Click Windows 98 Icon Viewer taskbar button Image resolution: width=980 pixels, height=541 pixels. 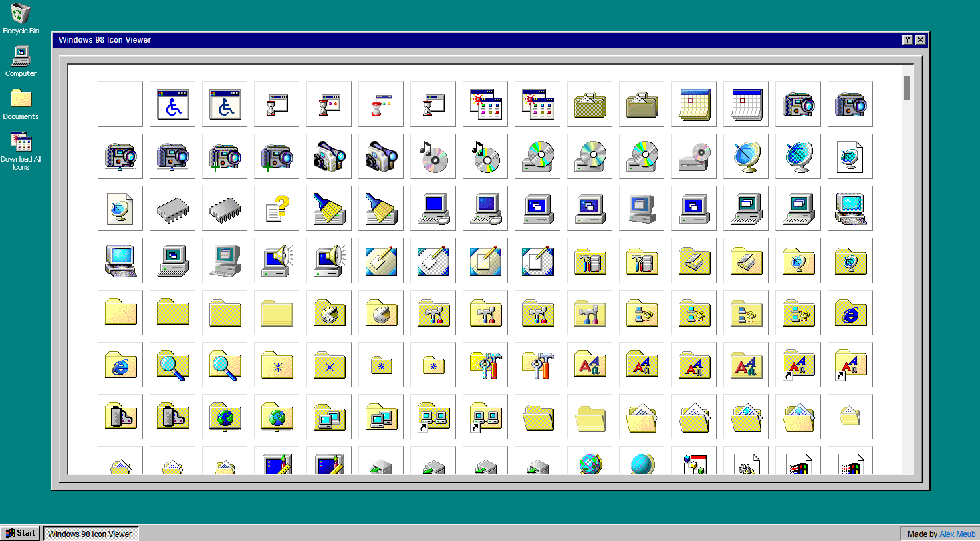click(x=91, y=534)
